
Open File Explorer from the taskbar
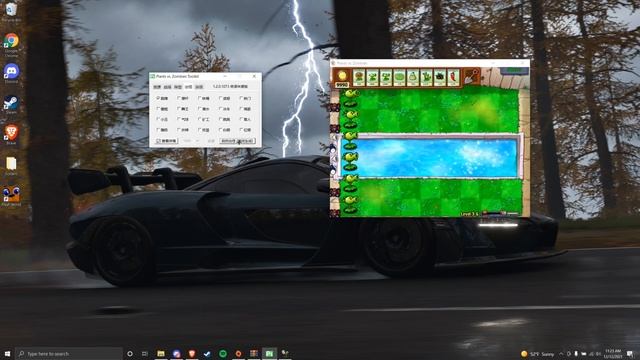pos(161,353)
